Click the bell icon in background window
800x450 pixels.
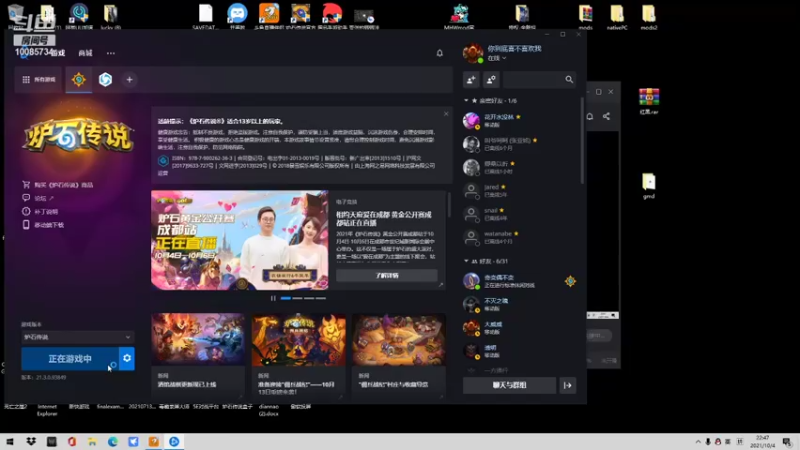(590, 116)
